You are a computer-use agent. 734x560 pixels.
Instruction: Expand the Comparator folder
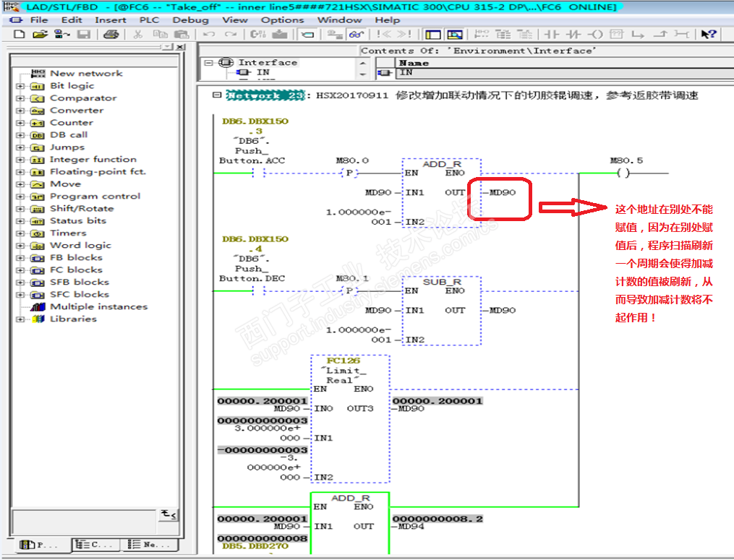[x=20, y=98]
